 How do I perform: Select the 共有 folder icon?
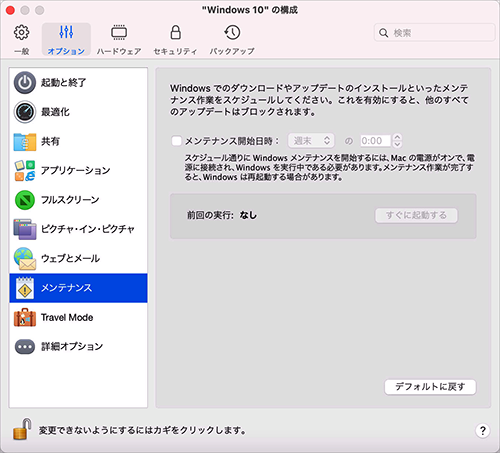[25, 141]
